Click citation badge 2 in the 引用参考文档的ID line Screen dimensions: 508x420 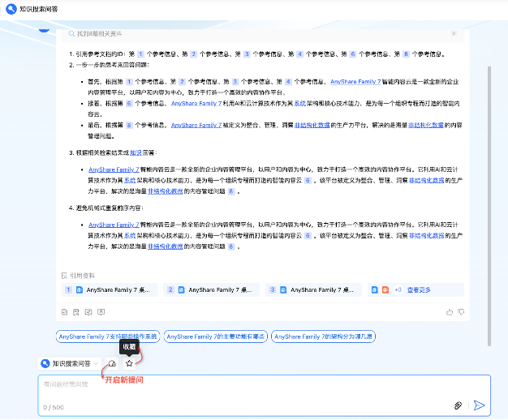click(x=193, y=54)
